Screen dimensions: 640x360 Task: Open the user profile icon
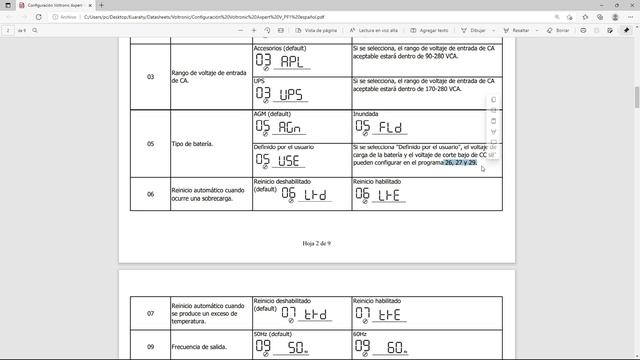tap(615, 17)
